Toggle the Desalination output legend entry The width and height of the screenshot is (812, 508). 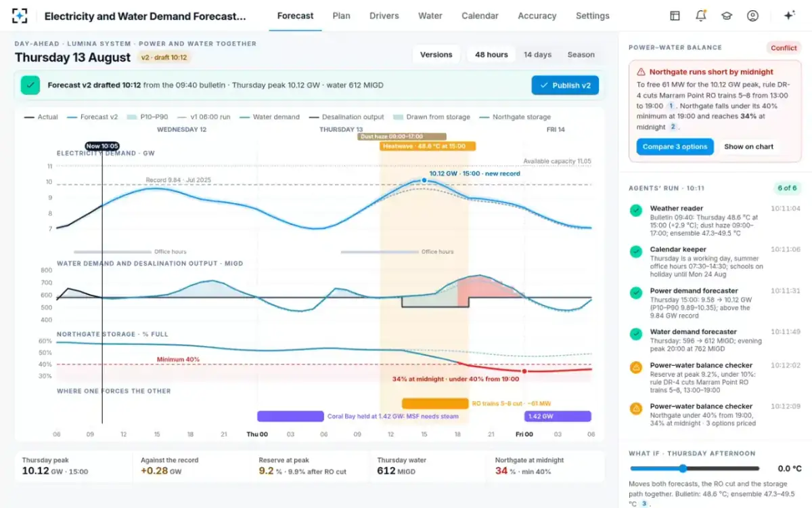click(x=346, y=117)
